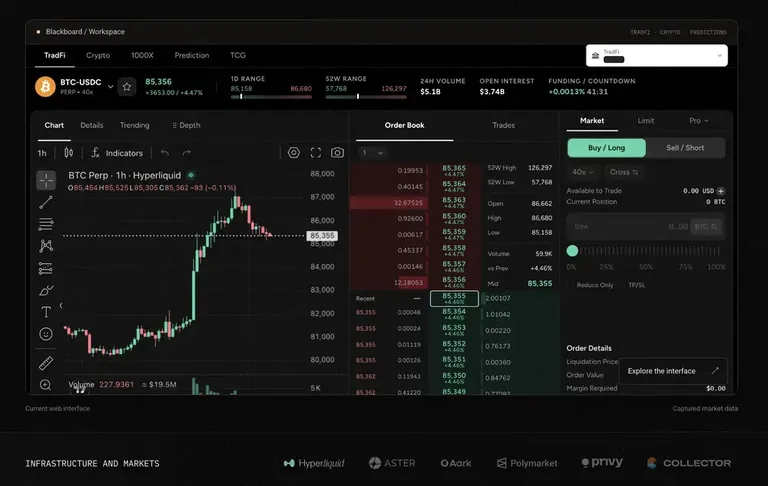
Task: Toggle fullscreen chart mode
Action: point(316,152)
